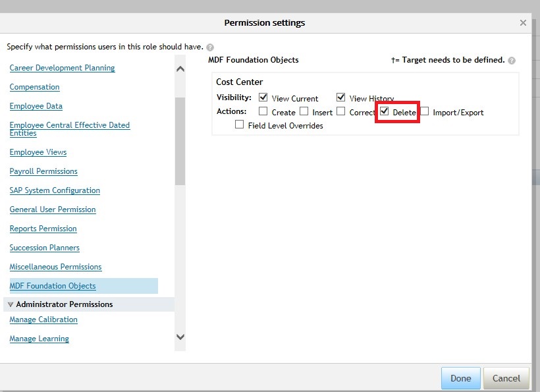The image size is (540, 392).
Task: Enable the Correct action checkbox
Action: [x=340, y=111]
